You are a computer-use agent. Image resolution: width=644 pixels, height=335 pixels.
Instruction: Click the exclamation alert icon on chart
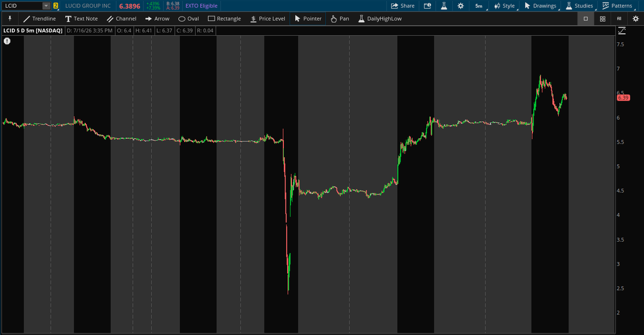(7, 41)
